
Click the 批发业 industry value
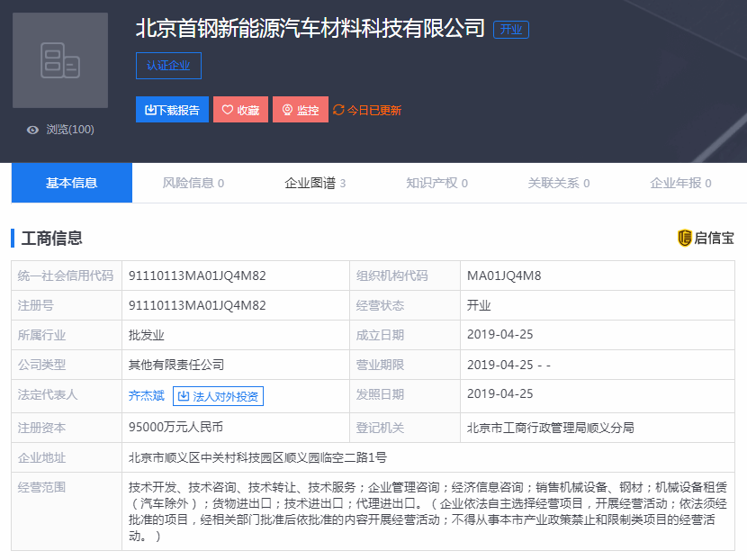147,335
